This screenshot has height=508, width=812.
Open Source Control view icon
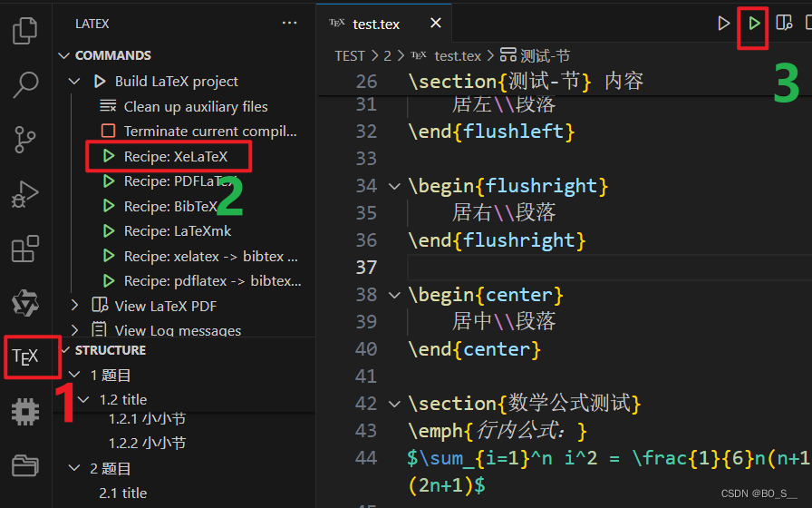pos(25,140)
